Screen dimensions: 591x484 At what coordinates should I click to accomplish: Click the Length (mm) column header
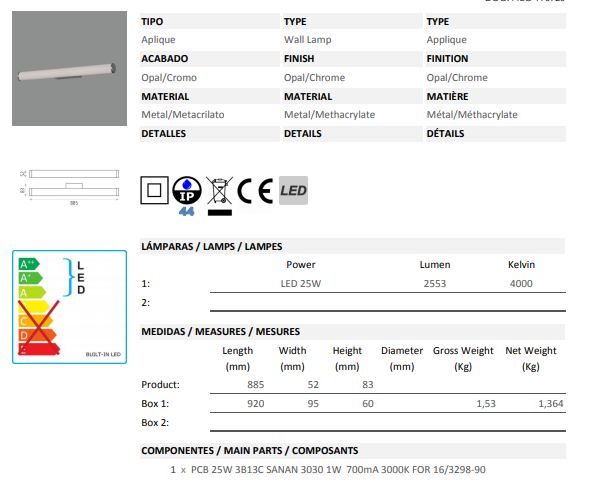237,358
